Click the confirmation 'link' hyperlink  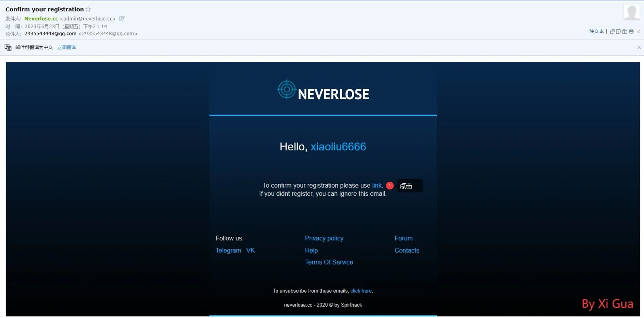pyautogui.click(x=376, y=185)
